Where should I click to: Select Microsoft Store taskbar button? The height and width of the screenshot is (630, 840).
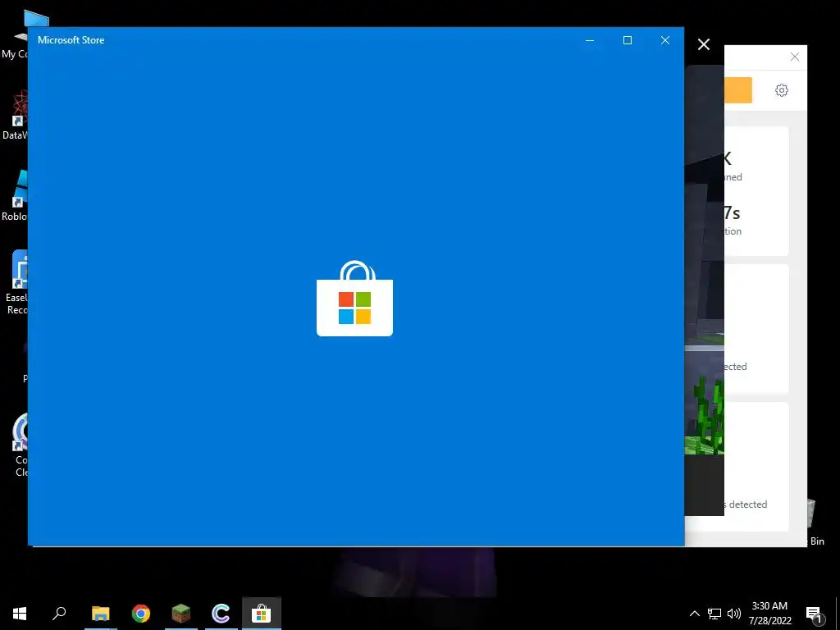(262, 614)
